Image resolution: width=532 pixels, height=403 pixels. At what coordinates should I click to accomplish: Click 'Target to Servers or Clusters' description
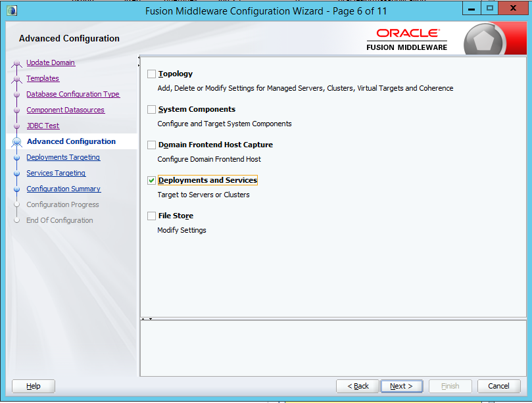(204, 195)
